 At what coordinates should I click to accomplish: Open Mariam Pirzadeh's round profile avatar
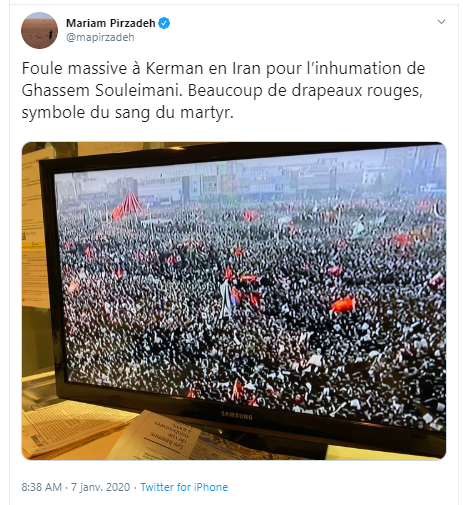click(x=39, y=30)
